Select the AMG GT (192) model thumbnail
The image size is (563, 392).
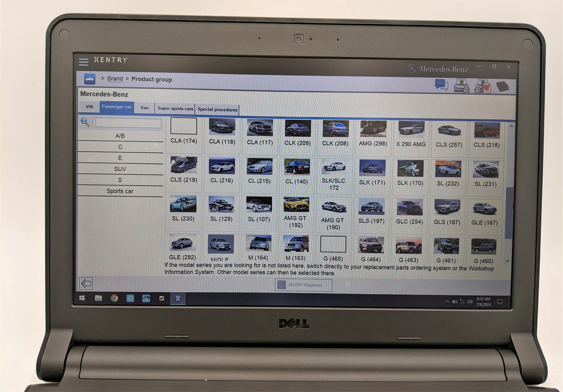(296, 212)
